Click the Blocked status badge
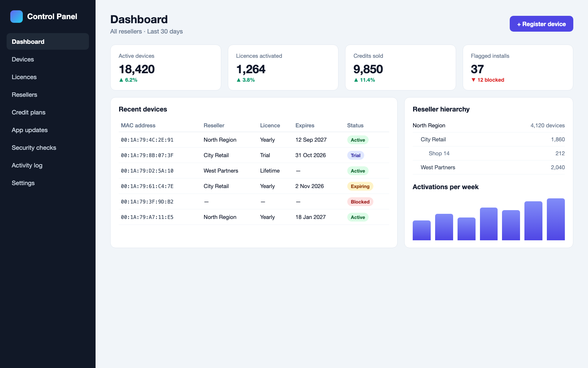The width and height of the screenshot is (588, 368). click(360, 202)
